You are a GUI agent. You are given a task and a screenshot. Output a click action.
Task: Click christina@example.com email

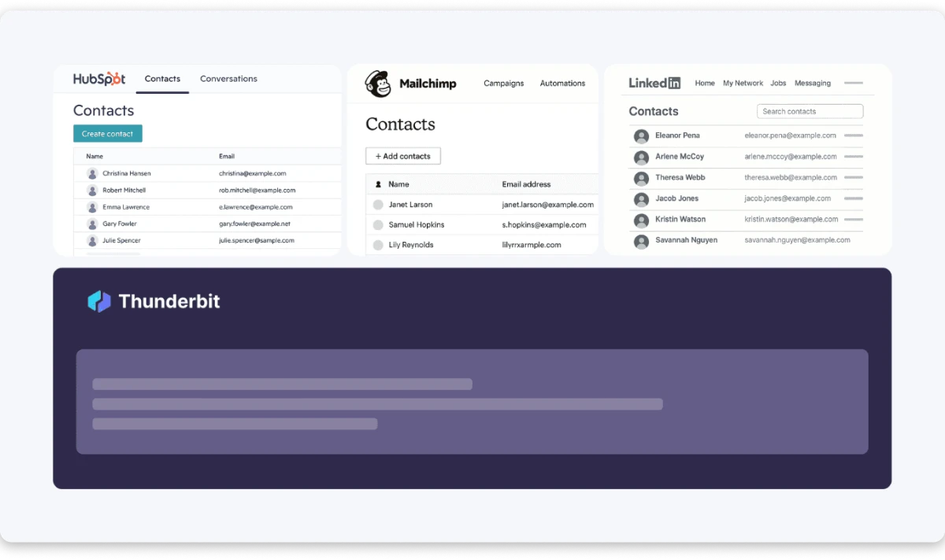coord(252,173)
